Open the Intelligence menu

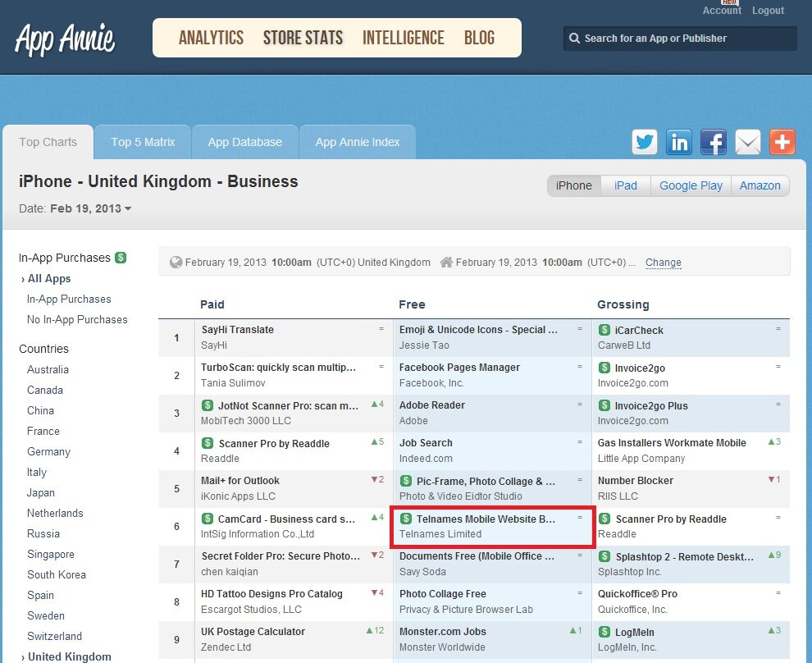[x=404, y=38]
